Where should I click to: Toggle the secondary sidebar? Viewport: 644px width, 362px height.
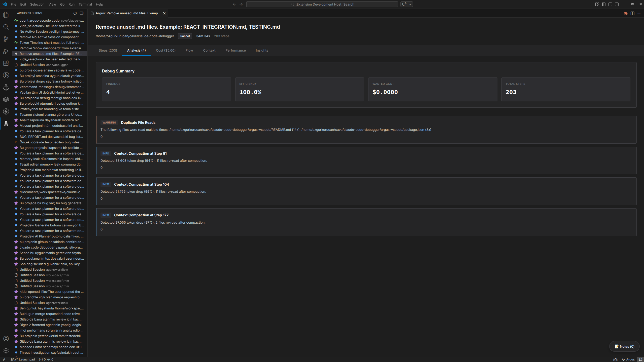pos(617,4)
